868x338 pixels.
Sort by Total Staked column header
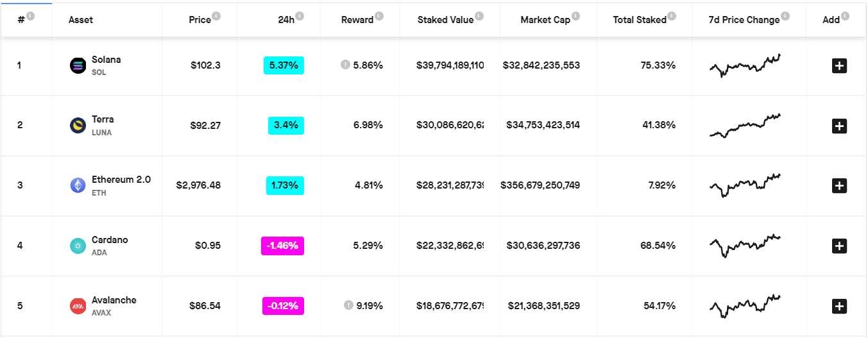pyautogui.click(x=639, y=20)
